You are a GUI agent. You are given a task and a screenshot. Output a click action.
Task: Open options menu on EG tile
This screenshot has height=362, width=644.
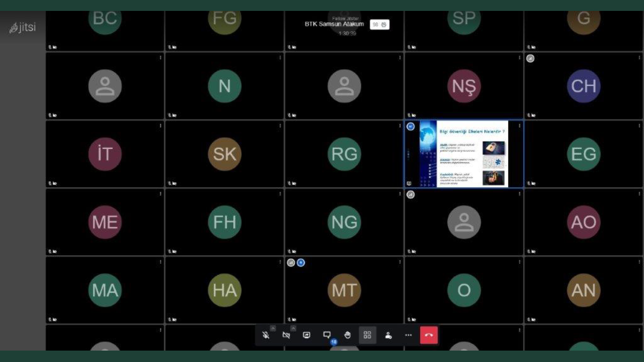point(639,126)
